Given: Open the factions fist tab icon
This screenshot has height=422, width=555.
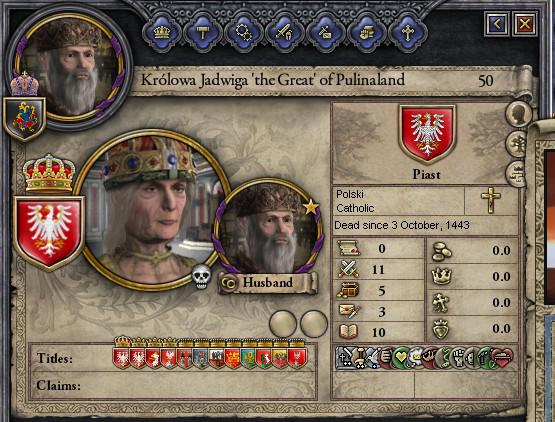Looking at the screenshot, I should (367, 33).
